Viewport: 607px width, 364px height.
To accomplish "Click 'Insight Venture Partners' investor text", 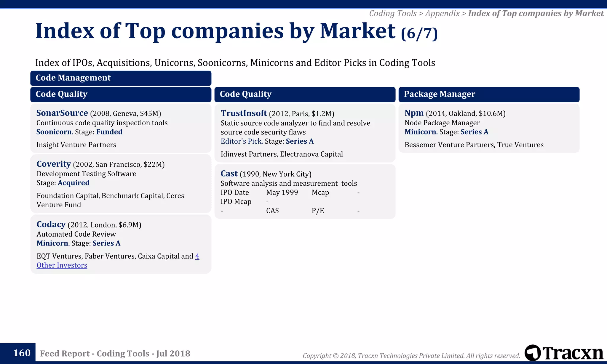I will tap(76, 145).
